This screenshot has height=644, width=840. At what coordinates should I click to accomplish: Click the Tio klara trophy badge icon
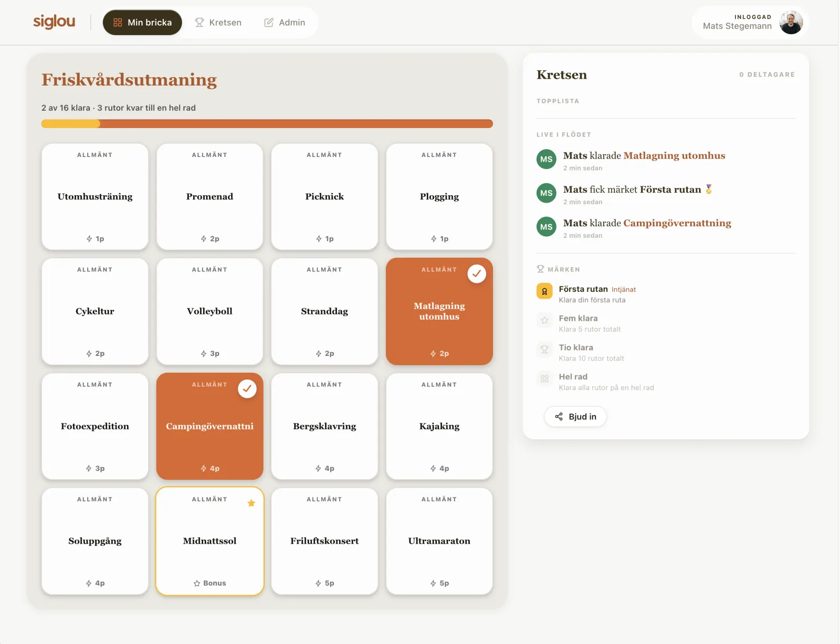tap(544, 349)
